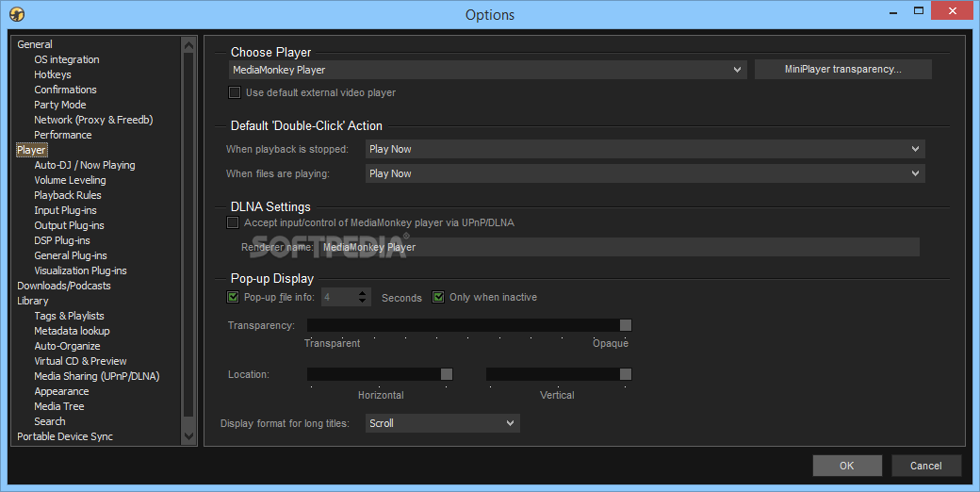Viewport: 980px width, 492px height.
Task: Uncheck the Pop-up file info checkbox
Action: 233,297
